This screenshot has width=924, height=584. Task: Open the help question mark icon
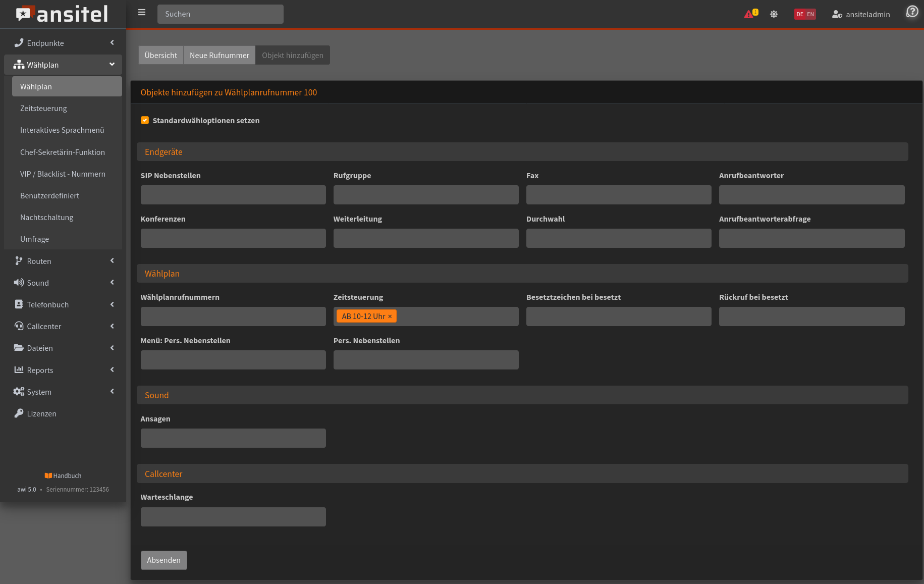pyautogui.click(x=912, y=12)
